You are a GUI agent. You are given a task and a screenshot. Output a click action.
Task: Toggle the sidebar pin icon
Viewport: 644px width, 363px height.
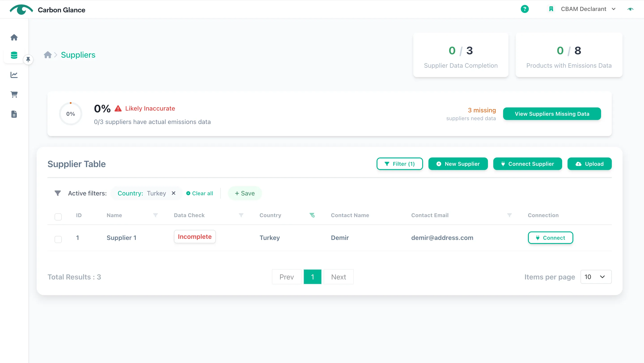28,59
